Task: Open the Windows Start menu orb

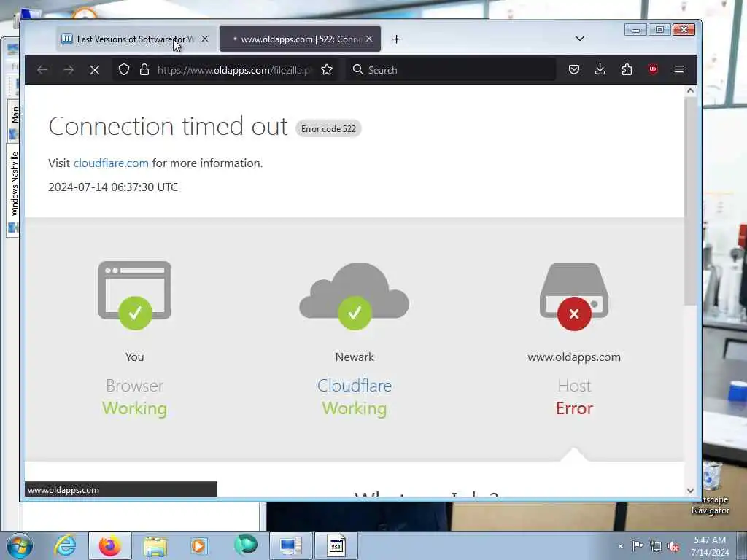Action: coord(19,545)
